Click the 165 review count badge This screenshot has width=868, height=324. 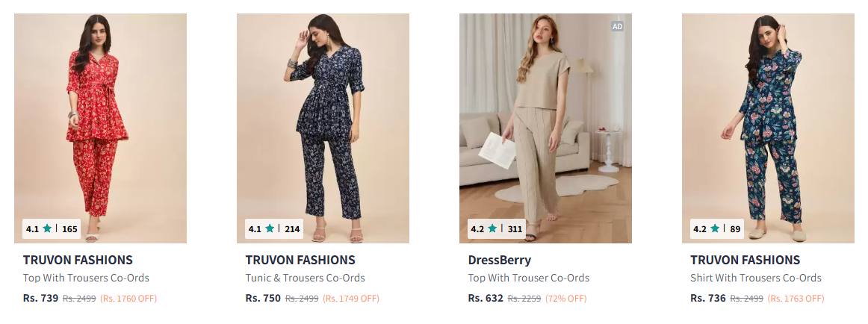coord(69,229)
